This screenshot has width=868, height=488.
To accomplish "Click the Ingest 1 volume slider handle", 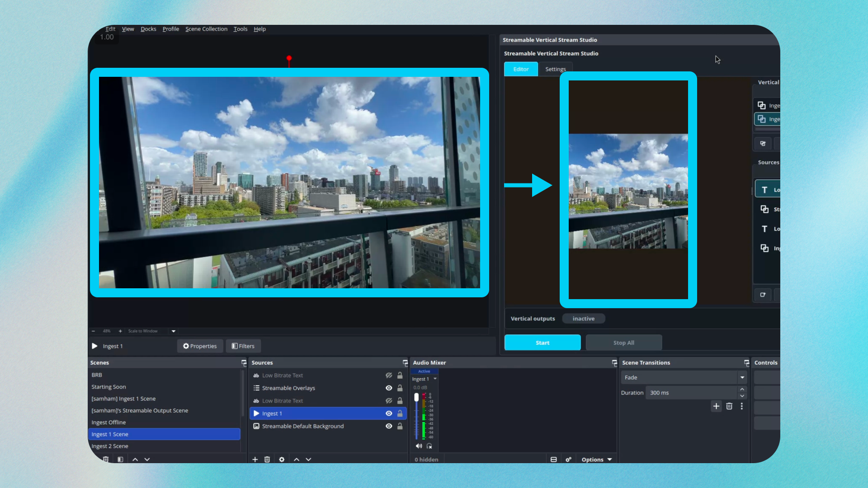I will 416,397.
